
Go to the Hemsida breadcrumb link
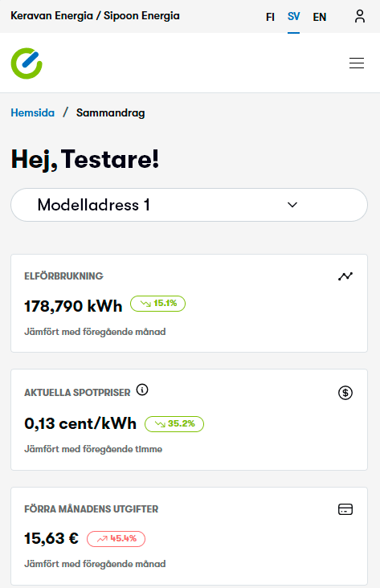point(33,113)
